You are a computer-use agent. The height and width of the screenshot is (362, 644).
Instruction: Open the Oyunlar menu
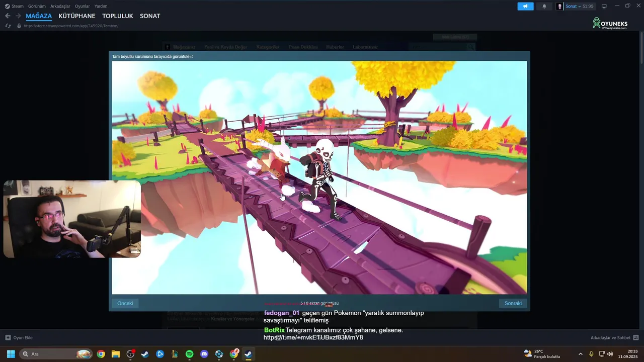pos(82,6)
